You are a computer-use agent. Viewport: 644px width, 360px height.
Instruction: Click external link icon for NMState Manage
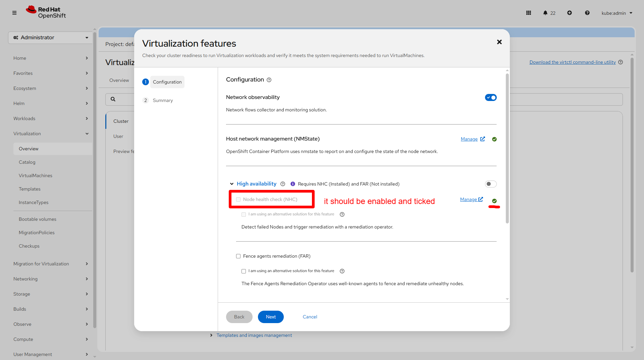point(483,139)
